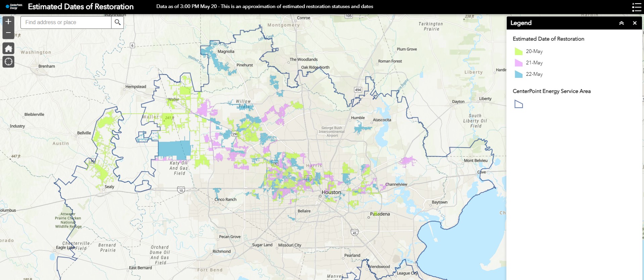Viewport: 644px width, 280px height.
Task: Click the Pearland label
Action: 352,255
